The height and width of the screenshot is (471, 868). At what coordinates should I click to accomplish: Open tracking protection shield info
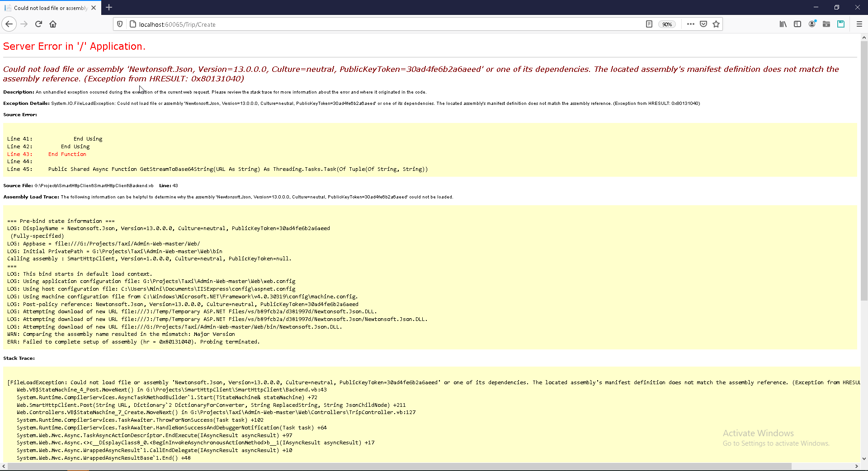(120, 24)
